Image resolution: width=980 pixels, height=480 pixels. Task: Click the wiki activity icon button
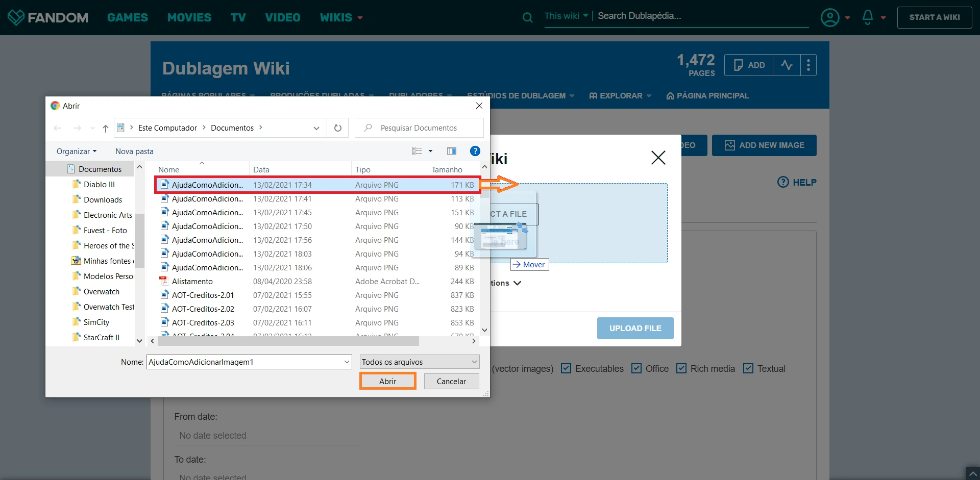coord(787,65)
